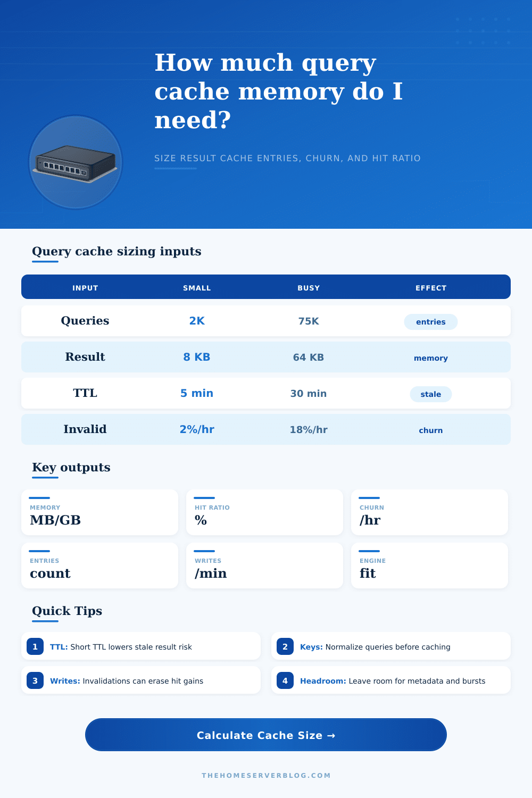Click the SMALL column header
Image resolution: width=532 pixels, height=798 pixels.
coord(197,288)
